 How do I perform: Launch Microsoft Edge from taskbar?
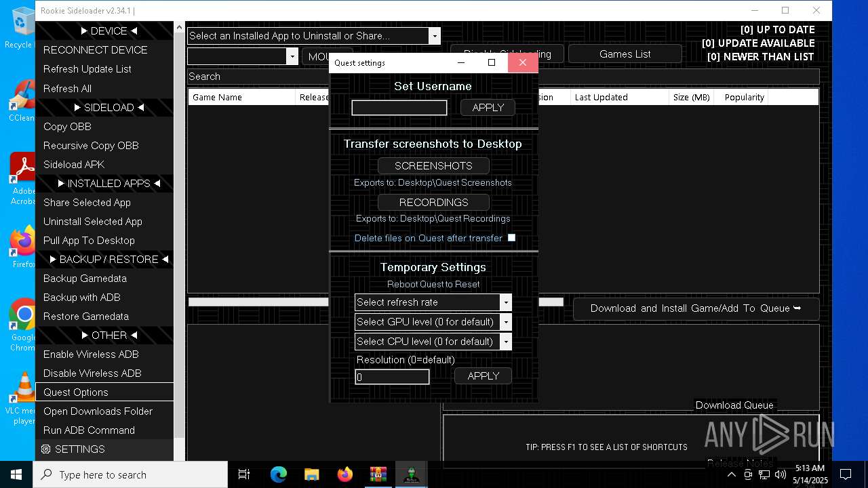(279, 474)
